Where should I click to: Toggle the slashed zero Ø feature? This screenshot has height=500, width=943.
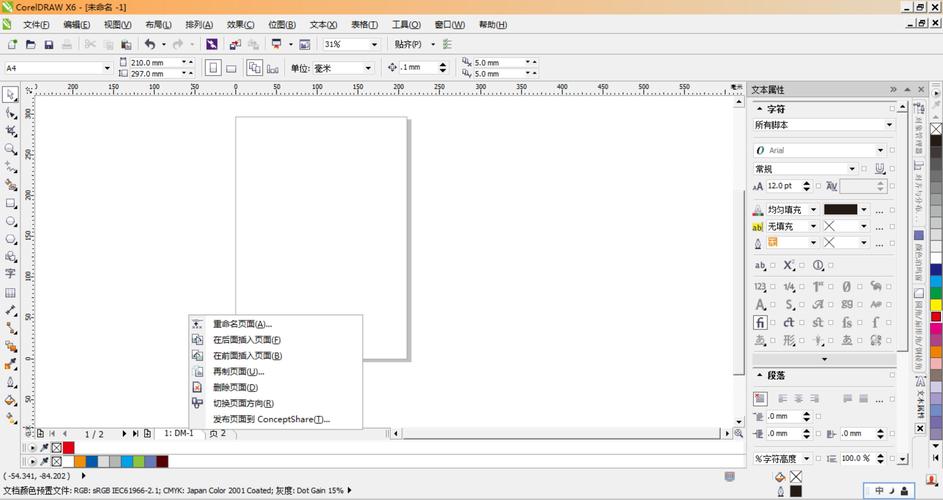click(x=847, y=287)
